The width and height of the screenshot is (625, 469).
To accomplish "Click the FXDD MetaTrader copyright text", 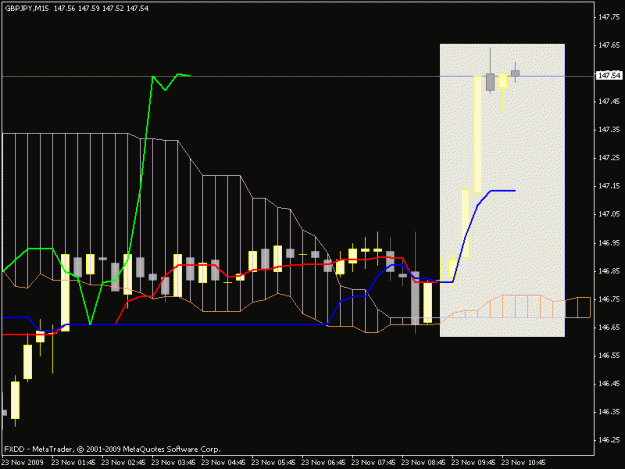I will [x=112, y=449].
